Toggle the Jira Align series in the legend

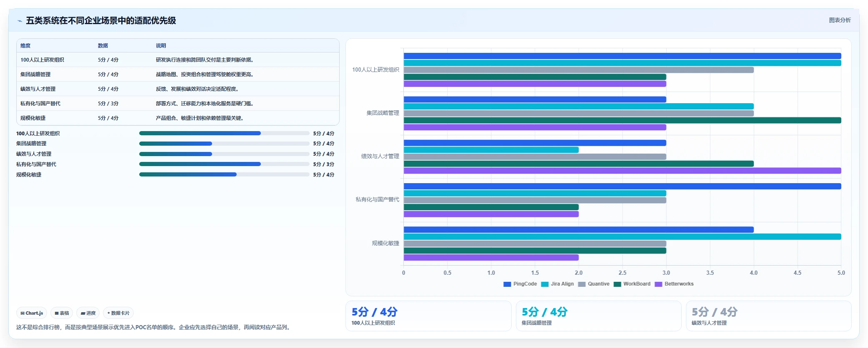[557, 284]
